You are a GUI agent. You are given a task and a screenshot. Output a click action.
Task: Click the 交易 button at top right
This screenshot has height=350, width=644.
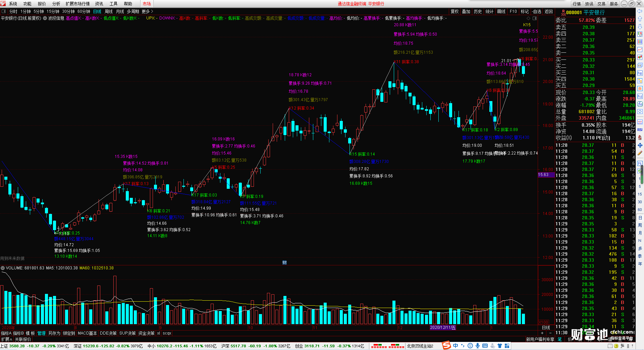pyautogui.click(x=601, y=4)
